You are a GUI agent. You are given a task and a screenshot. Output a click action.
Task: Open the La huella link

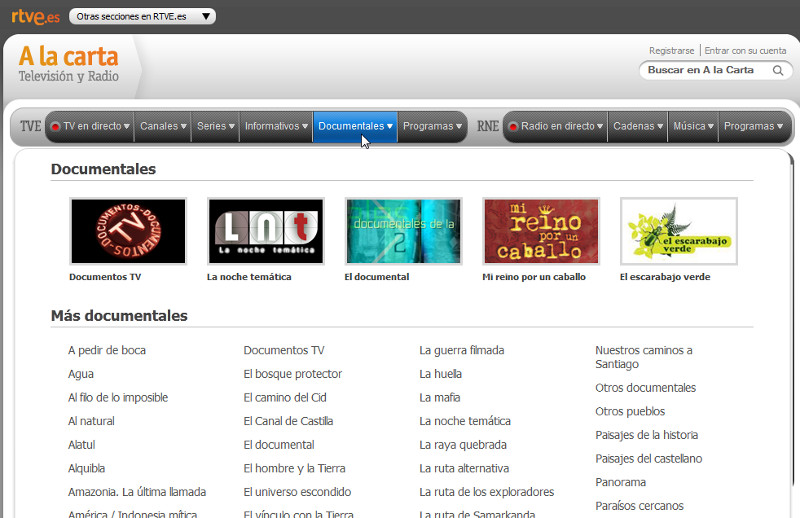pyautogui.click(x=440, y=374)
